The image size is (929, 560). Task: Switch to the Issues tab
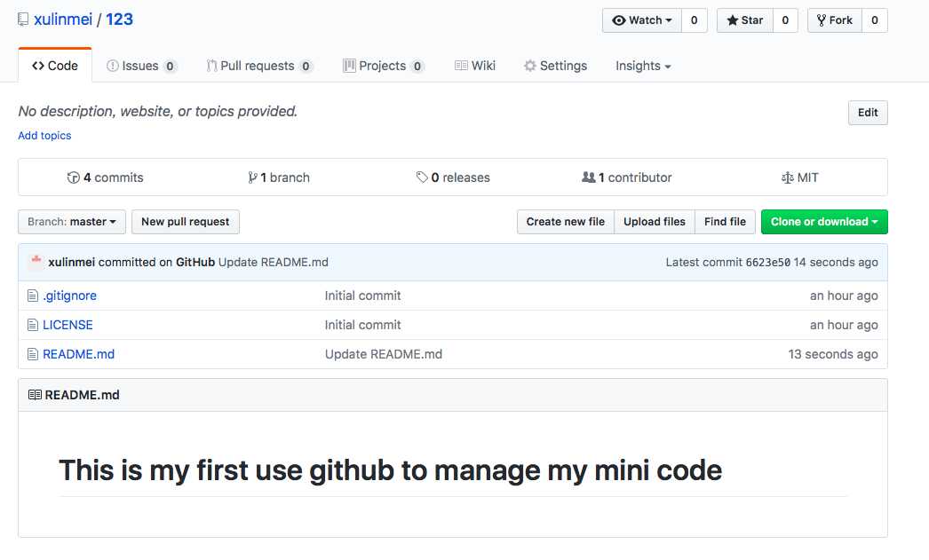[141, 66]
